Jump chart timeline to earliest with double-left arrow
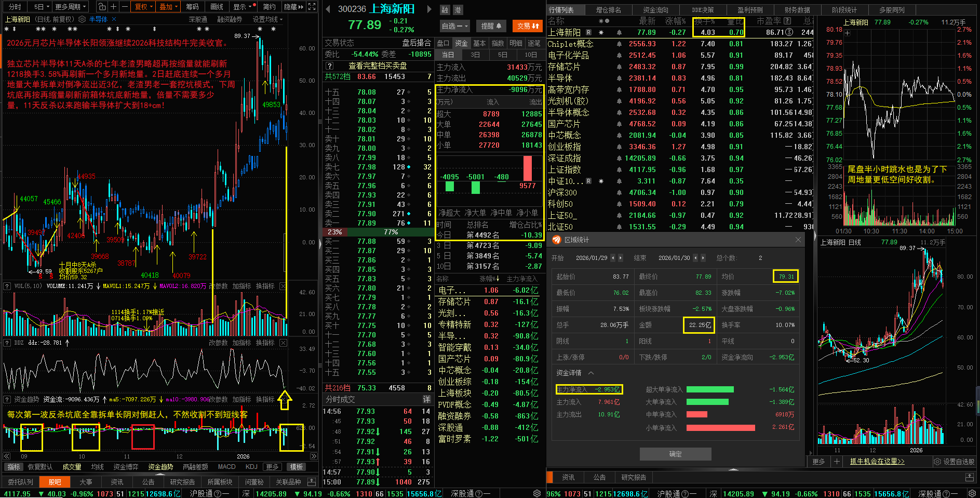Image resolution: width=980 pixels, height=498 pixels. tap(7, 456)
